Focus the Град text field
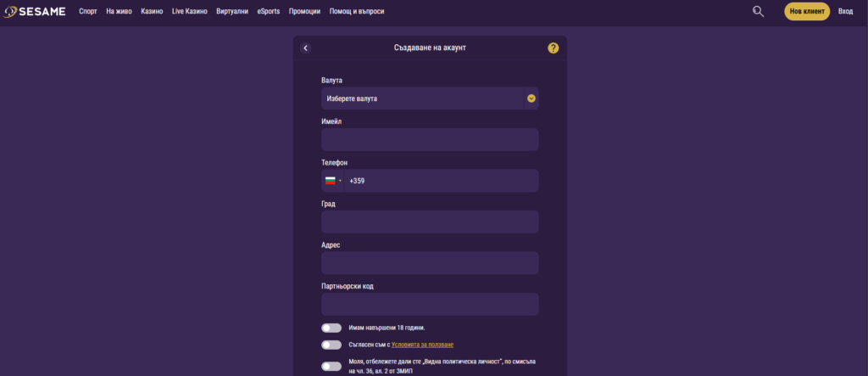The height and width of the screenshot is (376, 868). (430, 222)
